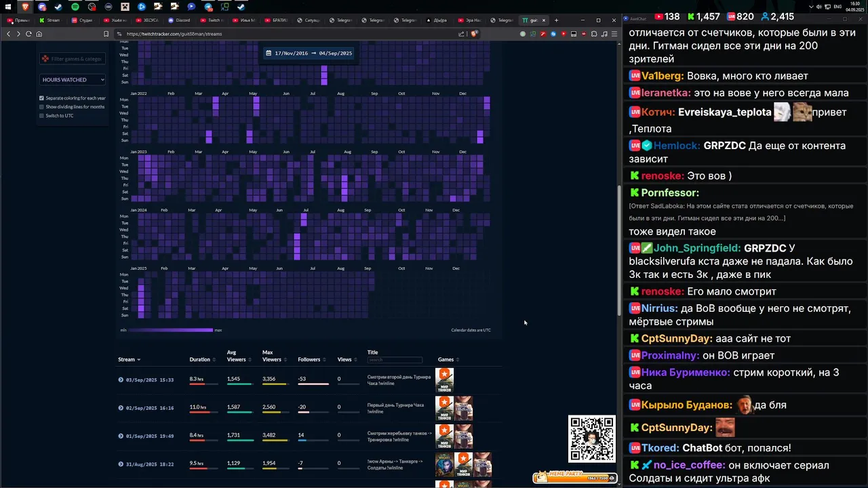Open stream link 31/Aug/2025 18:22
Screen dimensions: 868x488
[x=149, y=464]
